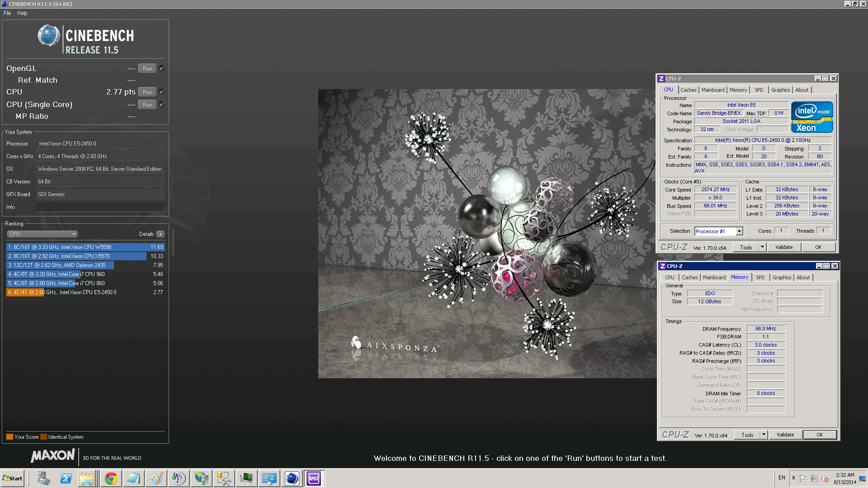This screenshot has height=488, width=868.
Task: Switch to Mainboard tab in upper CPU-Z window
Action: tap(713, 90)
